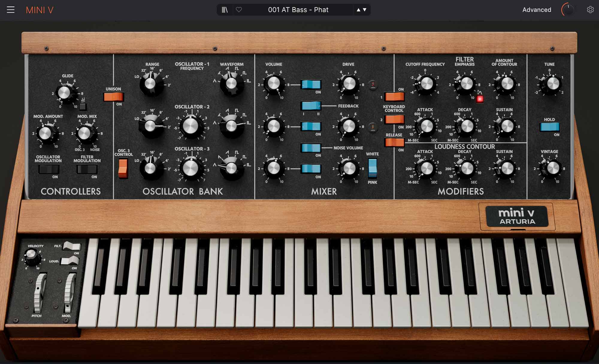Click the small Glide legato button
Image resolution: width=599 pixels, height=364 pixels.
pyautogui.click(x=83, y=106)
